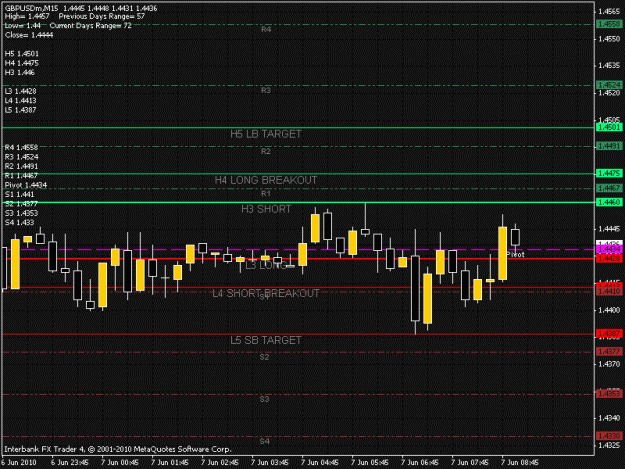625x469 pixels.
Task: Select the S2 support label on chart
Action: coord(264,357)
